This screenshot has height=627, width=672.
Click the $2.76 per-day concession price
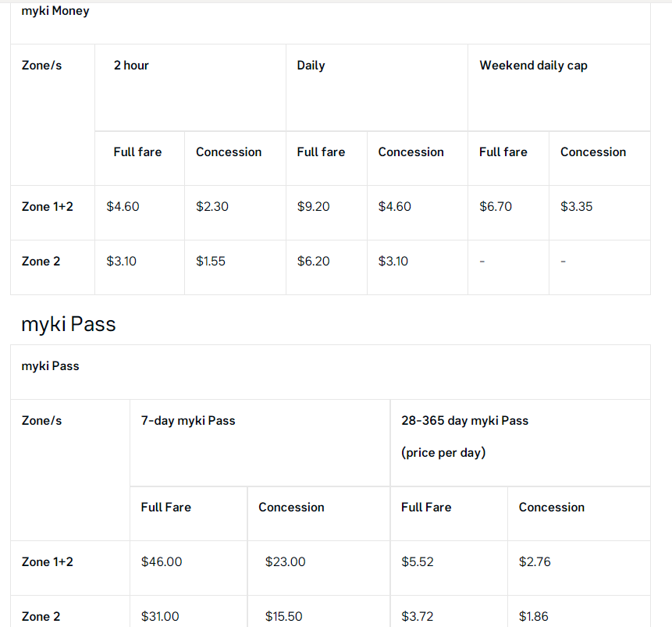click(535, 562)
